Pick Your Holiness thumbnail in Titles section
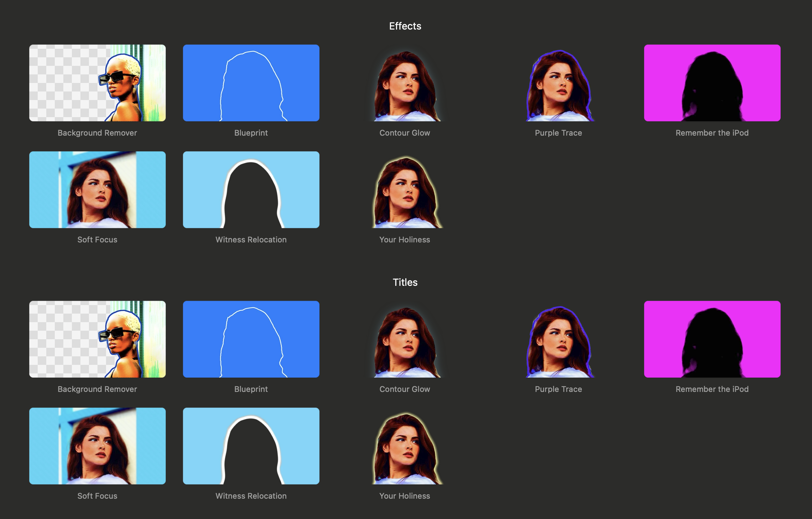Screen dimensions: 812x519 point(405,446)
